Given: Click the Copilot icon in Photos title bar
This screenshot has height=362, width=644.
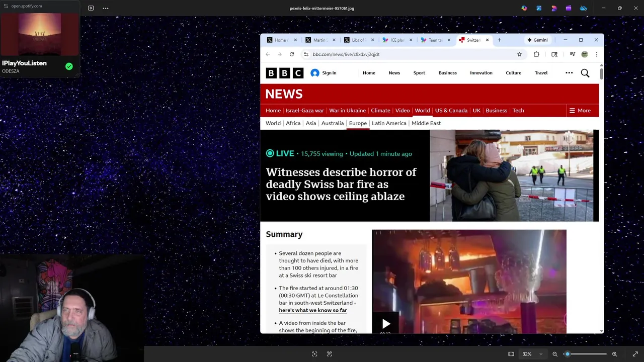Looking at the screenshot, I should click(x=524, y=8).
